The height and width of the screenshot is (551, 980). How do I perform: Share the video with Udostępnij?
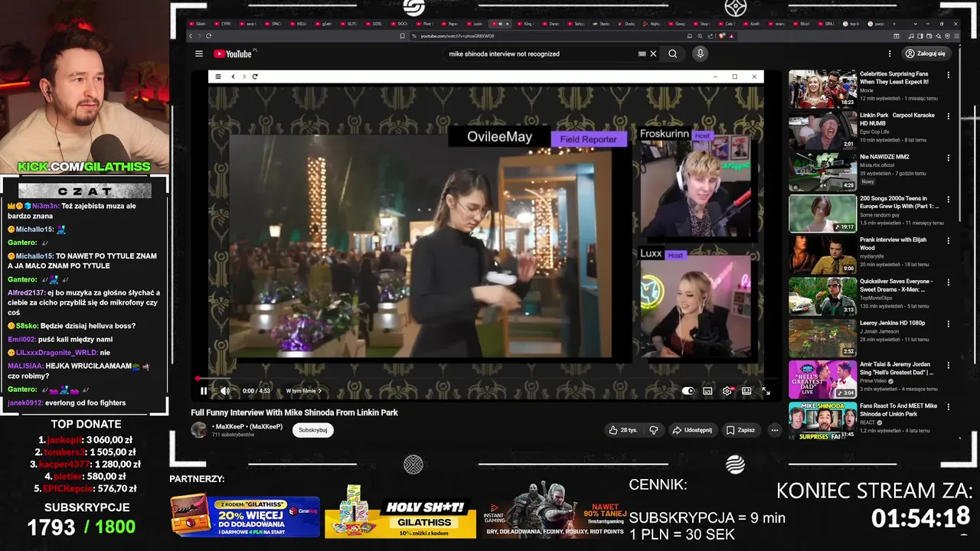pyautogui.click(x=692, y=430)
